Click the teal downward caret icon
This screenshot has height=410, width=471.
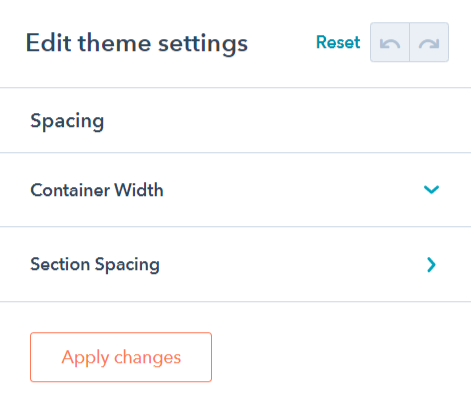tap(431, 190)
